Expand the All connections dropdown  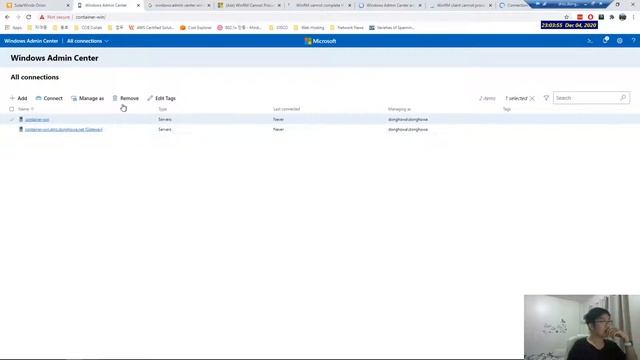coord(88,41)
